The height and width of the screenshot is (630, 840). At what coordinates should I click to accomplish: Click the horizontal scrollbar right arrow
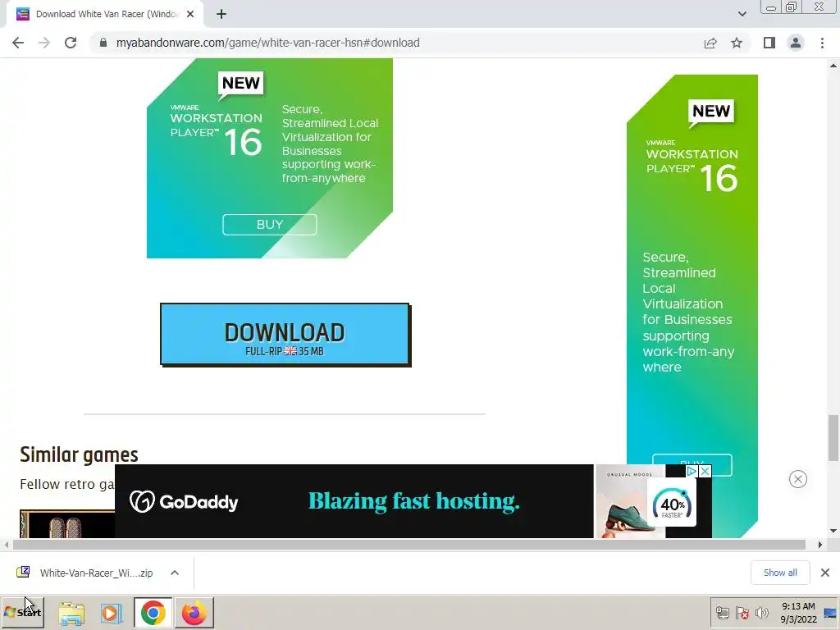(x=819, y=545)
